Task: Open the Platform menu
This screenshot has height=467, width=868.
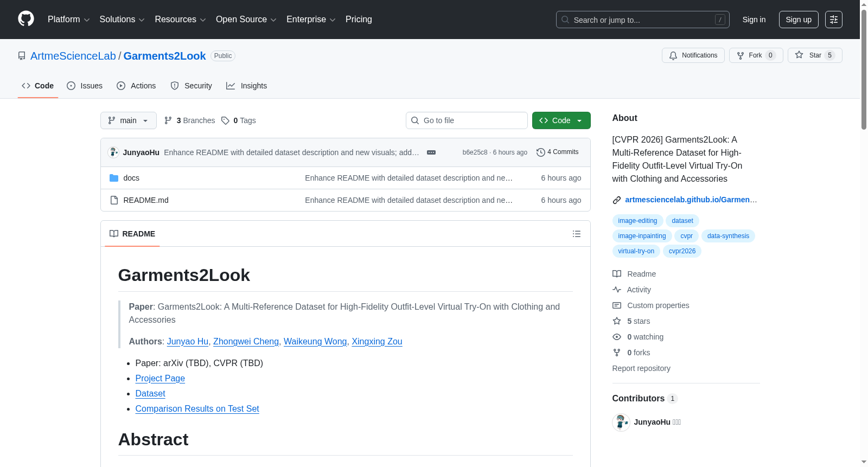Action: pos(68,20)
